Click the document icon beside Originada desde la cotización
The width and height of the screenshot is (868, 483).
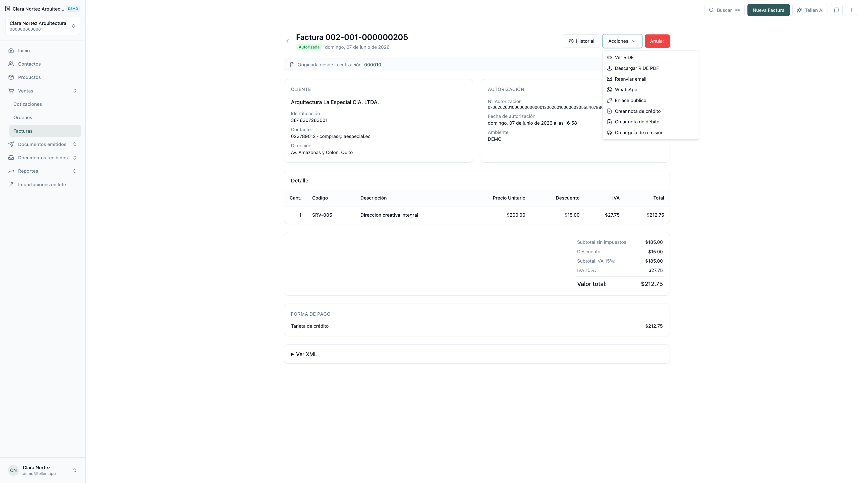pyautogui.click(x=292, y=65)
